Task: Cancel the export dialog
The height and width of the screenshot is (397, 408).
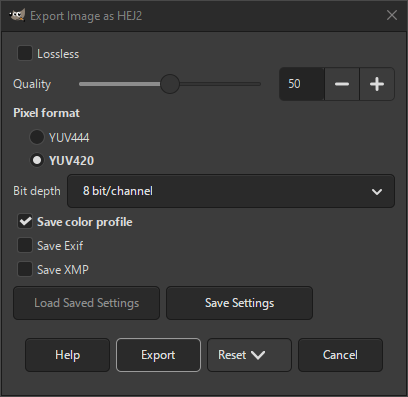Action: pyautogui.click(x=340, y=355)
